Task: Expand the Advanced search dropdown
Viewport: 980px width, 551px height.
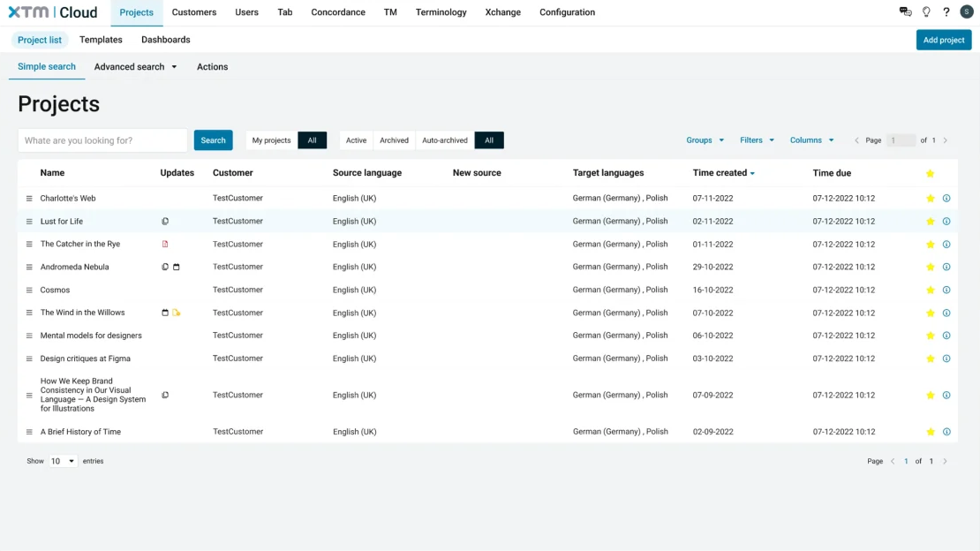Action: coord(135,67)
